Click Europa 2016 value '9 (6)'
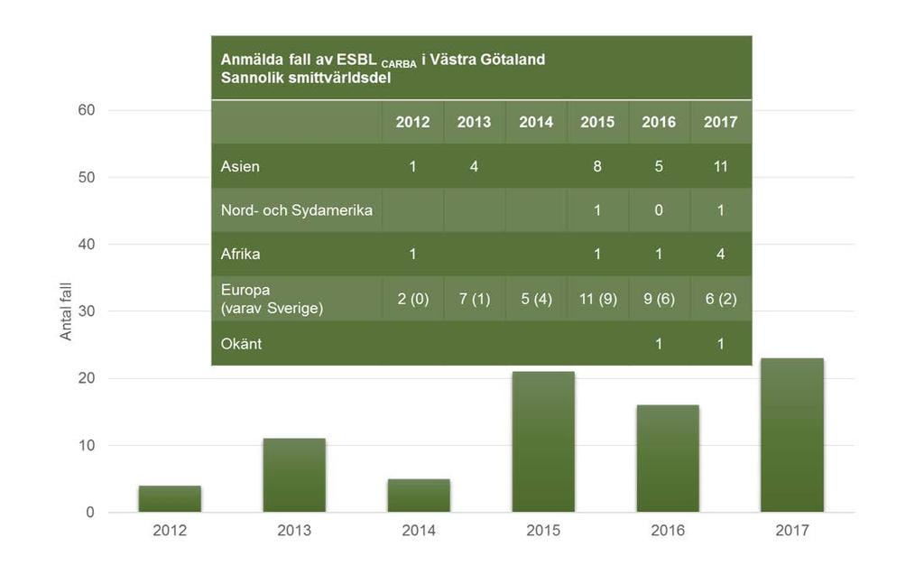 coord(659,299)
